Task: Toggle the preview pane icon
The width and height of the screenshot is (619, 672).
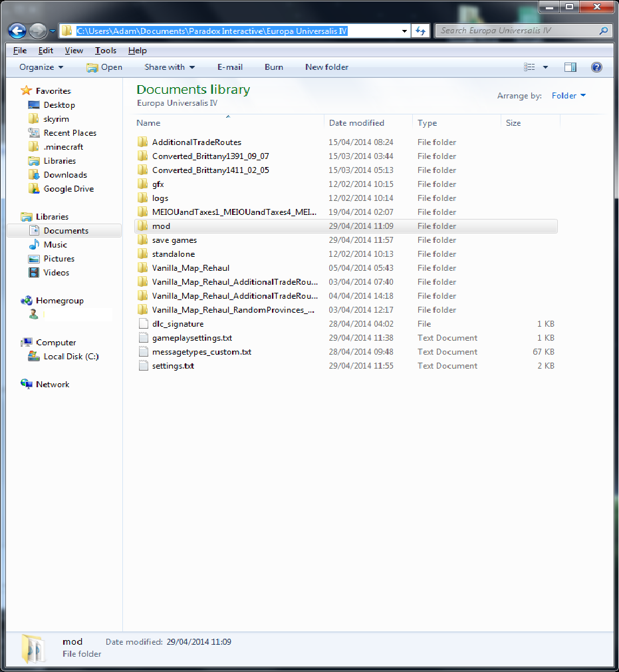Action: [x=570, y=67]
